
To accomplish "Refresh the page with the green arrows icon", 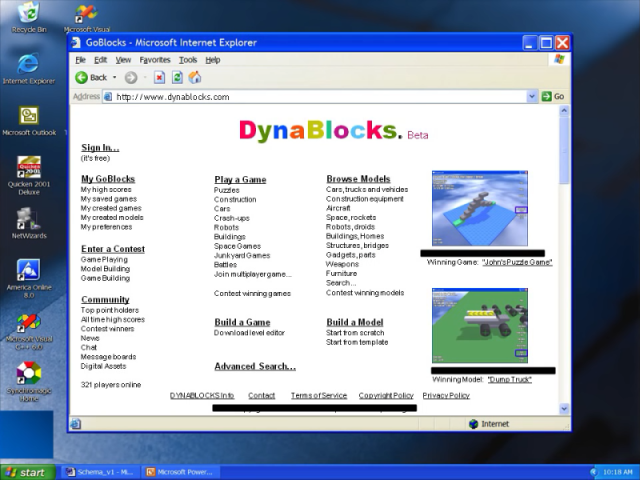I will tap(177, 78).
